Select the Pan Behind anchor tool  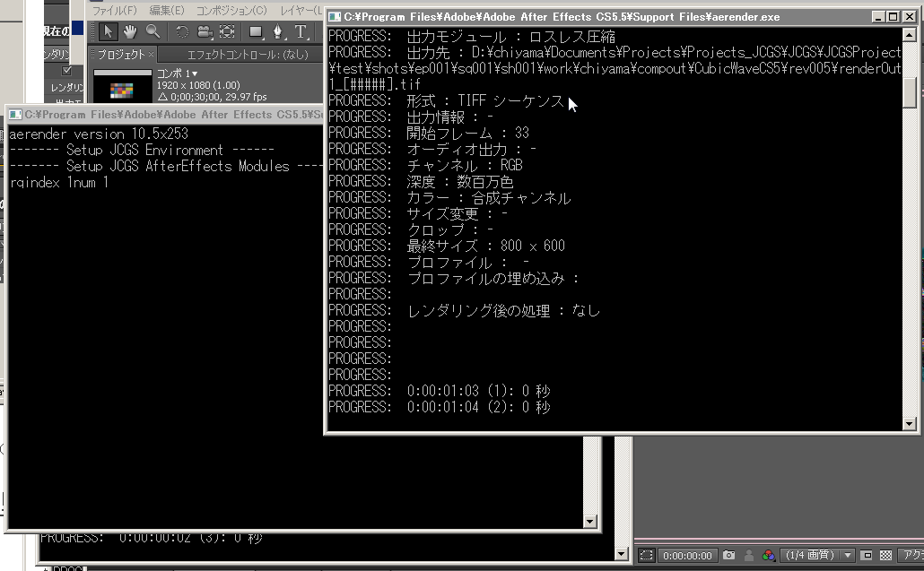coord(227,31)
